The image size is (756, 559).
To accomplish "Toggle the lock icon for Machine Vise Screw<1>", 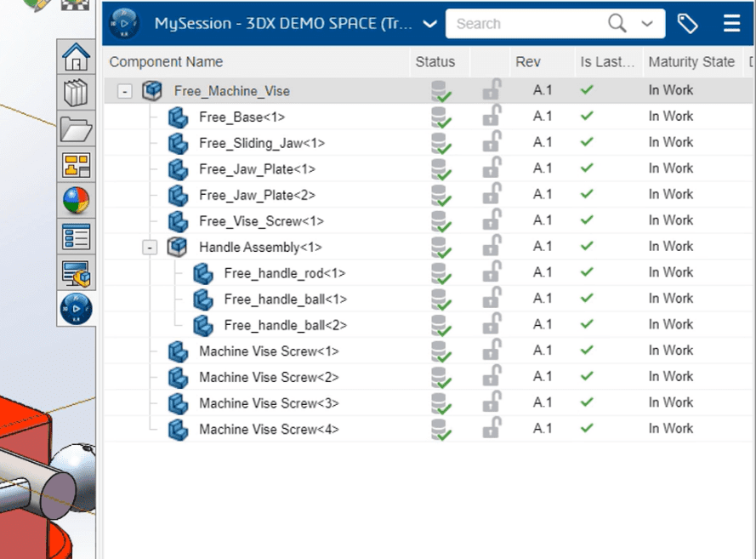I will point(492,351).
